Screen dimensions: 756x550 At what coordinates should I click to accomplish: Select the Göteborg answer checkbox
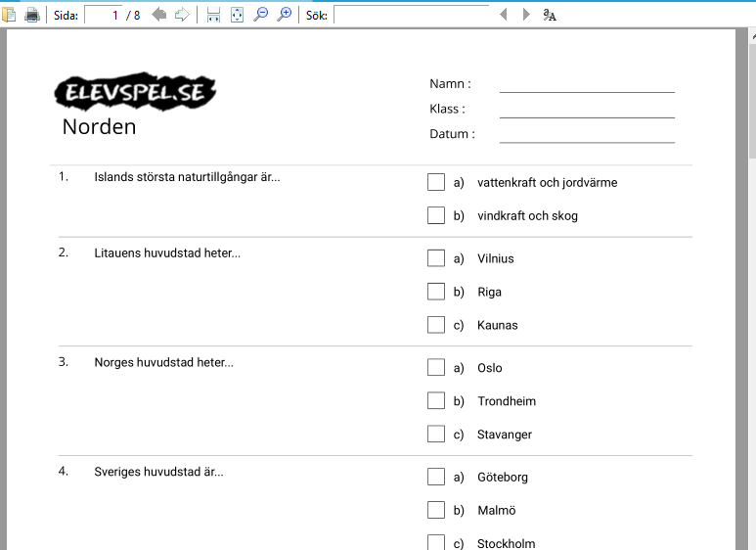tap(436, 478)
